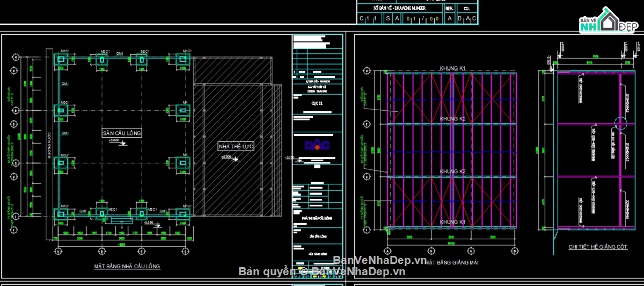The width and height of the screenshot is (644, 286).
Task: Select M1C1 footing at top-right plan corner
Action: tap(183, 60)
